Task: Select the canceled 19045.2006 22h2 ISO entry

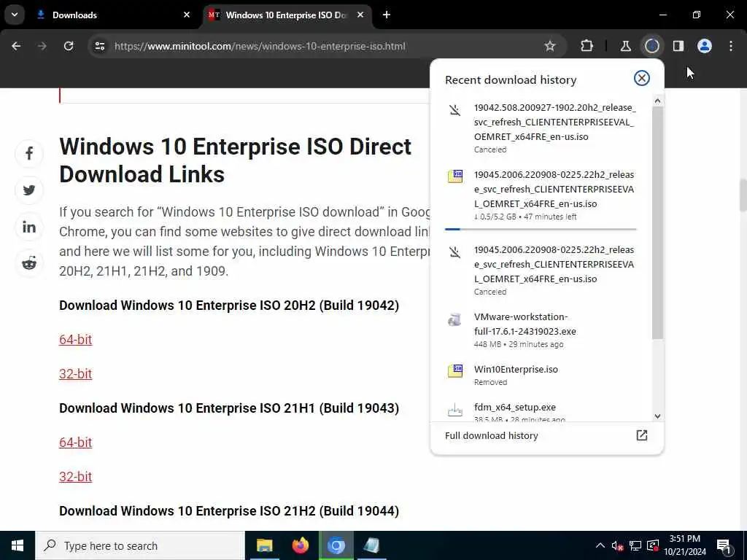Action: pos(541,270)
